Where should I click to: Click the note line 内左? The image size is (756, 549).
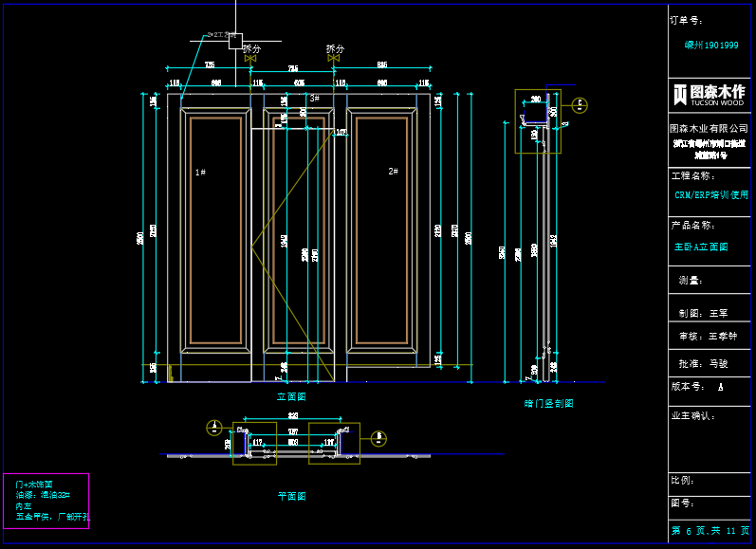23,506
